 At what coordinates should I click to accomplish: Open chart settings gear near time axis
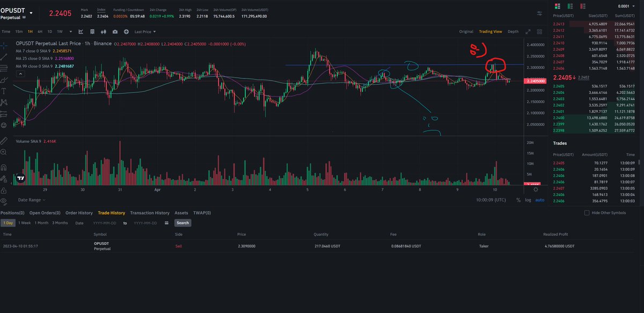(x=536, y=189)
